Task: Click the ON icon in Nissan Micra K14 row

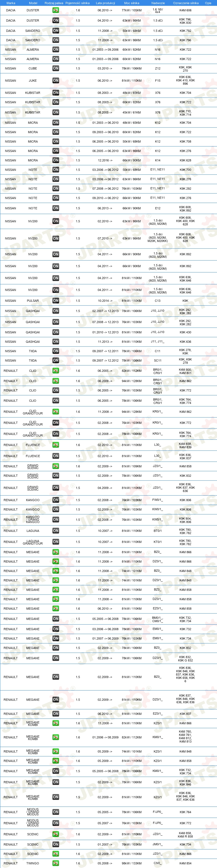Action: (x=56, y=160)
